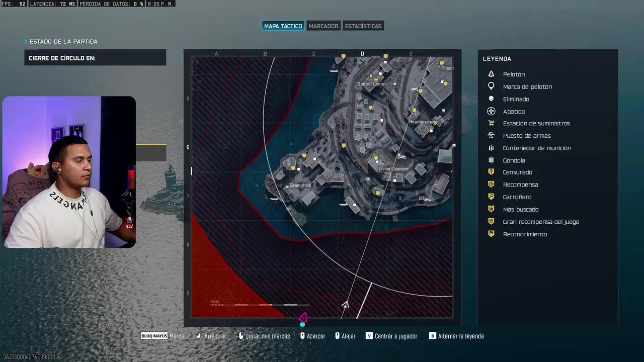
Task: Click the Gran recompensa del juego icon
Action: coord(491,222)
